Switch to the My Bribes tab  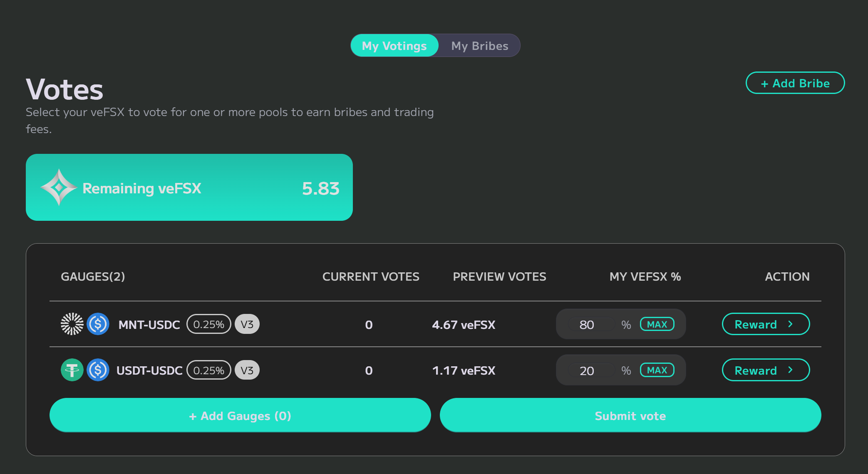[x=479, y=46]
